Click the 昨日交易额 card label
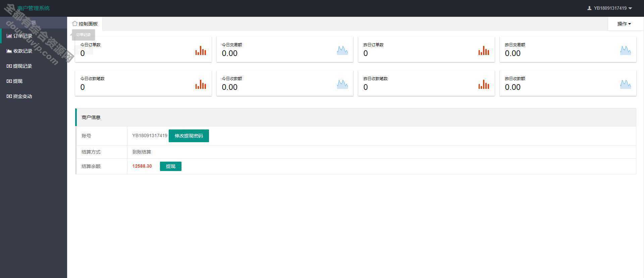Image resolution: width=644 pixels, height=278 pixels. (515, 45)
